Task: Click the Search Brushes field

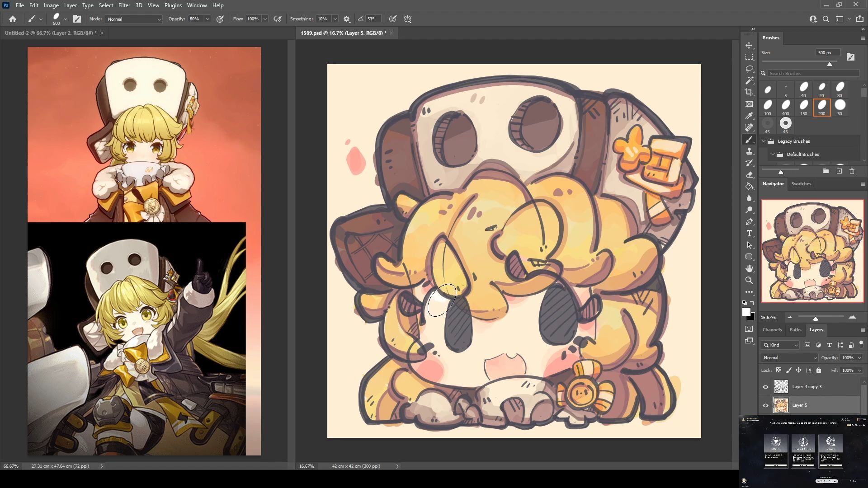Action: point(813,73)
